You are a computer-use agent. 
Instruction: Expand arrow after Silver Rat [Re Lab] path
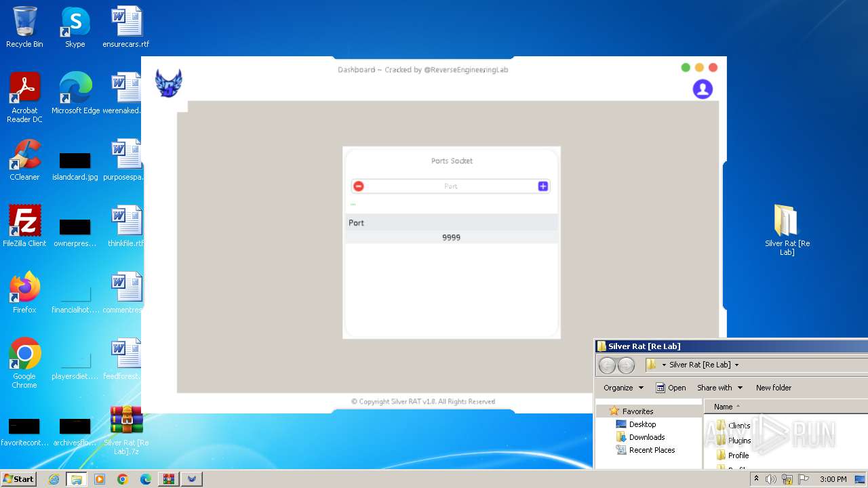pos(736,365)
